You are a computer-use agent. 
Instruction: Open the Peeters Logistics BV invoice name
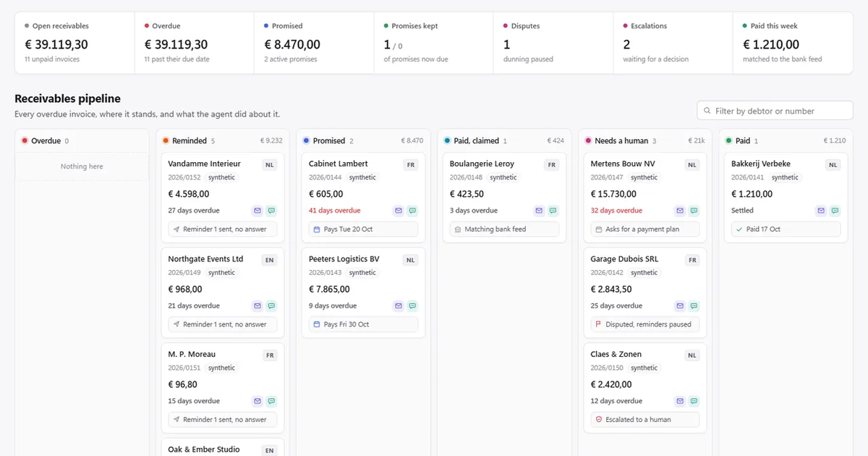pyautogui.click(x=344, y=259)
